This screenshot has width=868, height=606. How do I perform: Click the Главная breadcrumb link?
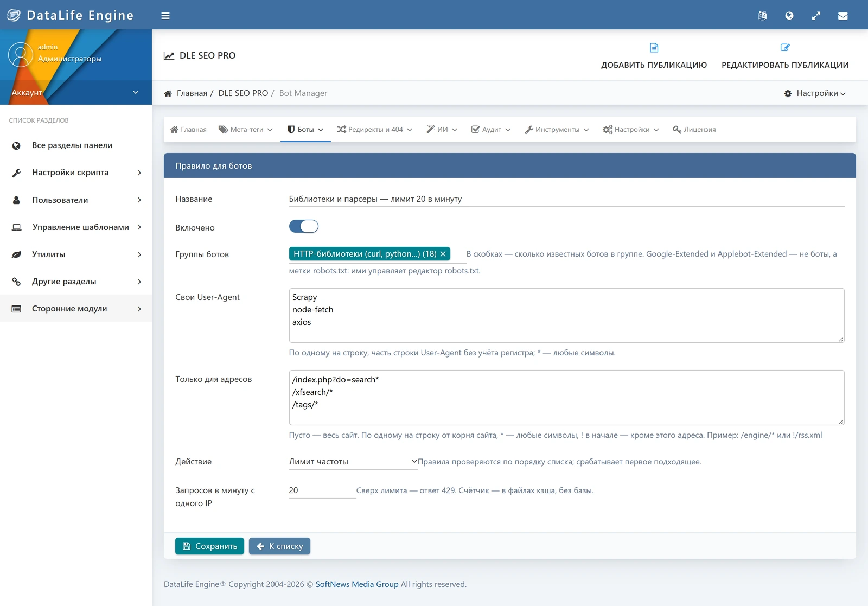pyautogui.click(x=192, y=93)
